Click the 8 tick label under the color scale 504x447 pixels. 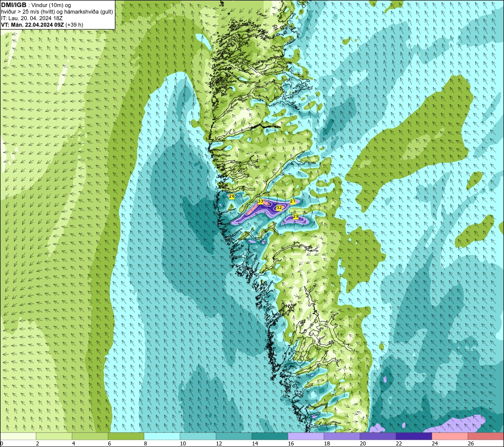click(x=146, y=443)
